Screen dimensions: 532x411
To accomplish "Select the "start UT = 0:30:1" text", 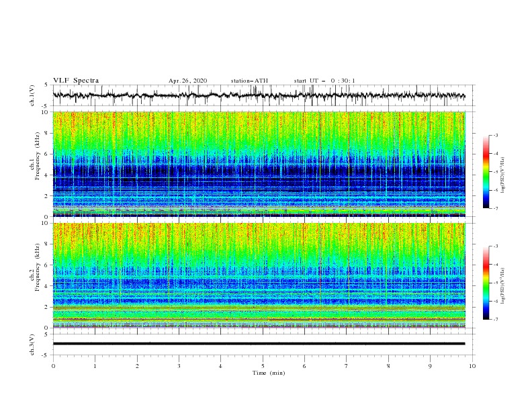I will tap(324, 81).
